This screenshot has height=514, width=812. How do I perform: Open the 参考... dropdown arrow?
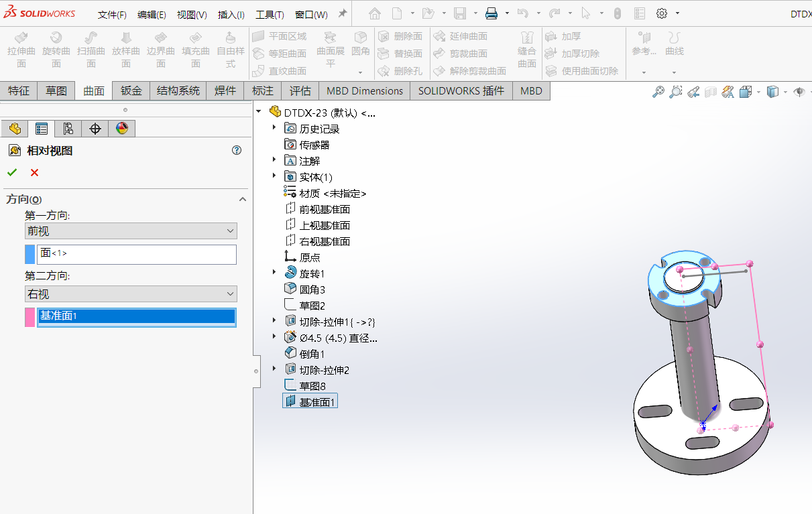tap(644, 72)
